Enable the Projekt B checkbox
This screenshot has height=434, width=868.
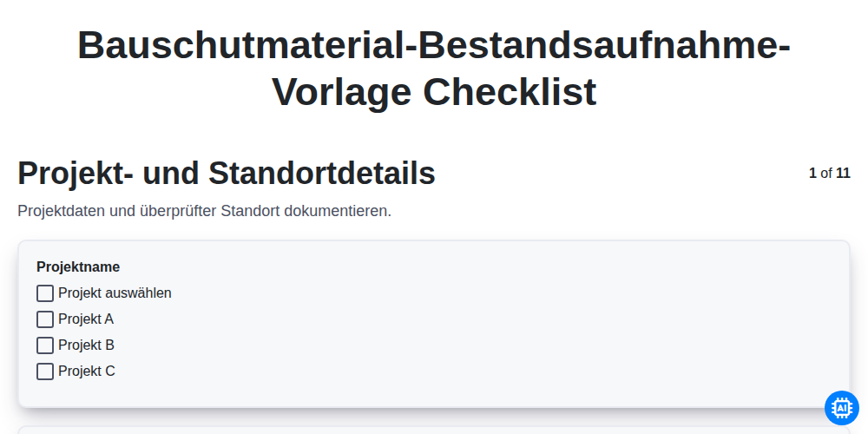click(45, 345)
